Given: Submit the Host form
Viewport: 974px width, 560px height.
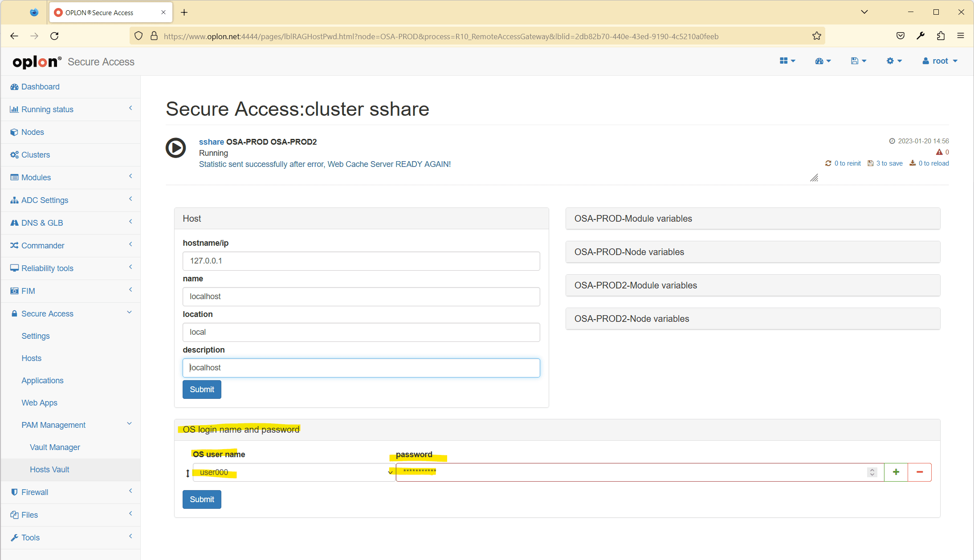Looking at the screenshot, I should (x=202, y=390).
